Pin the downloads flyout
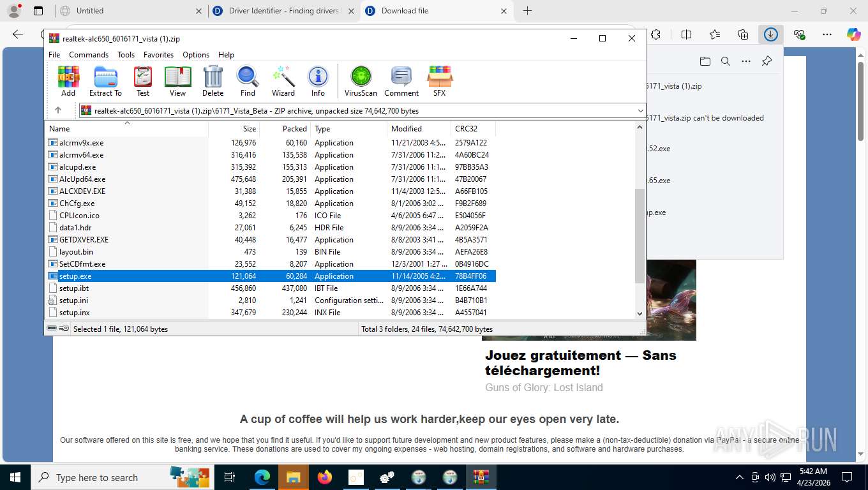 click(767, 61)
